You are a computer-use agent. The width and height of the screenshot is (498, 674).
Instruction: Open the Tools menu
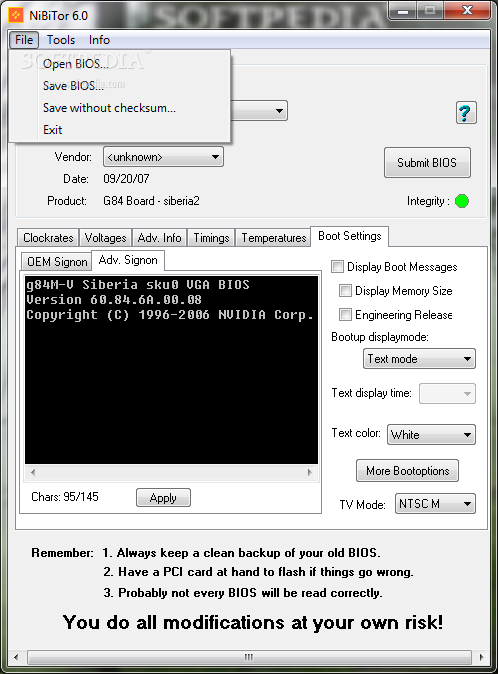(x=61, y=40)
